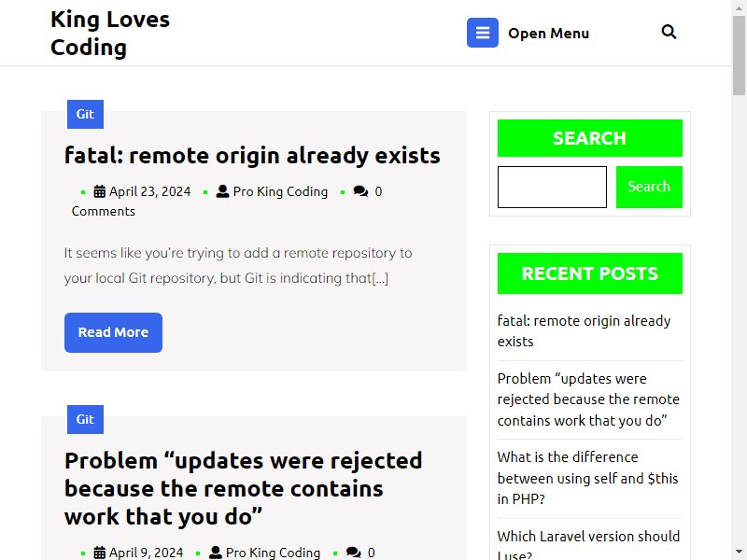This screenshot has width=747, height=560.
Task: Open recent post 'Which Laravel version should'
Action: point(588,545)
